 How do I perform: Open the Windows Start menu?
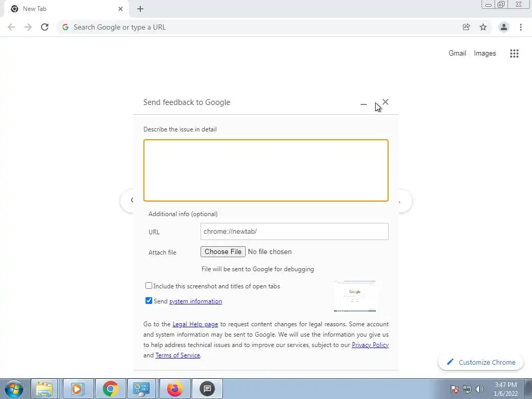click(x=14, y=389)
